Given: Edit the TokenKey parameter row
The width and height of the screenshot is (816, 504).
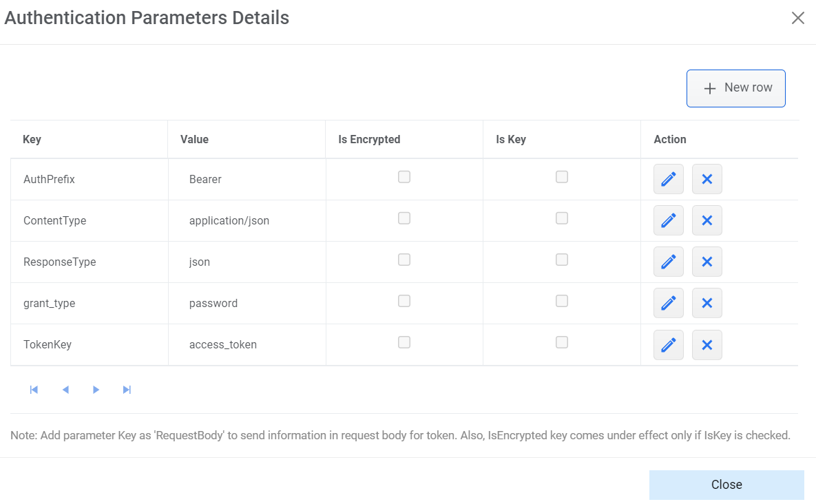Looking at the screenshot, I should pyautogui.click(x=668, y=344).
